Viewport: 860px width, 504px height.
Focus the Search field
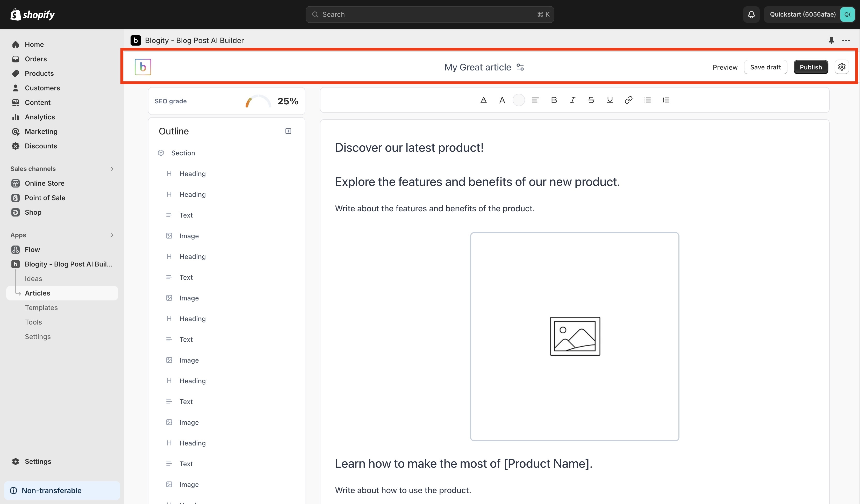430,14
